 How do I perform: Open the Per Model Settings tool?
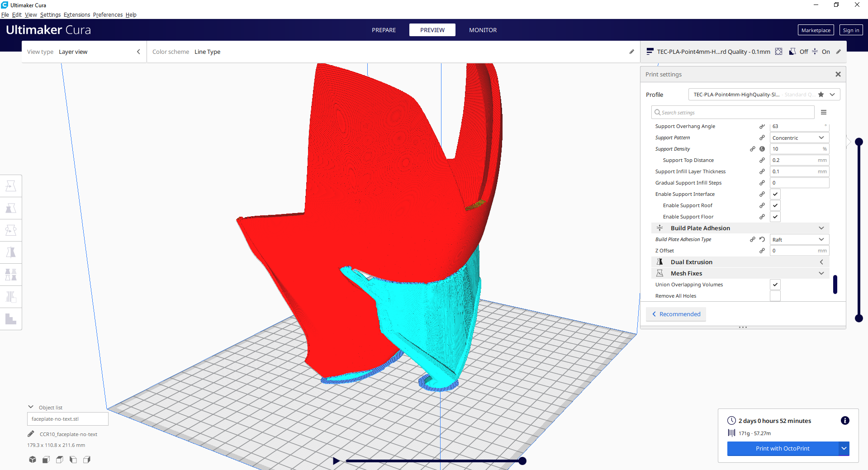11,275
